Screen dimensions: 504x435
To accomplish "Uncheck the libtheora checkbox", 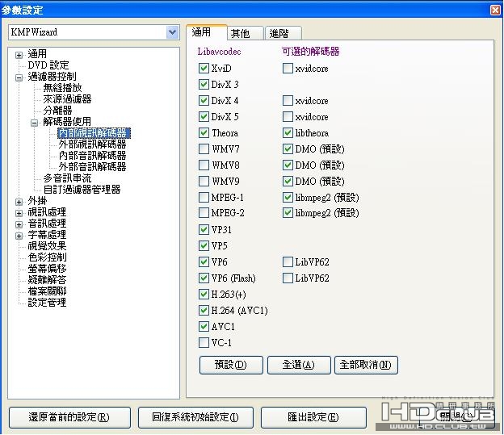I will point(288,132).
